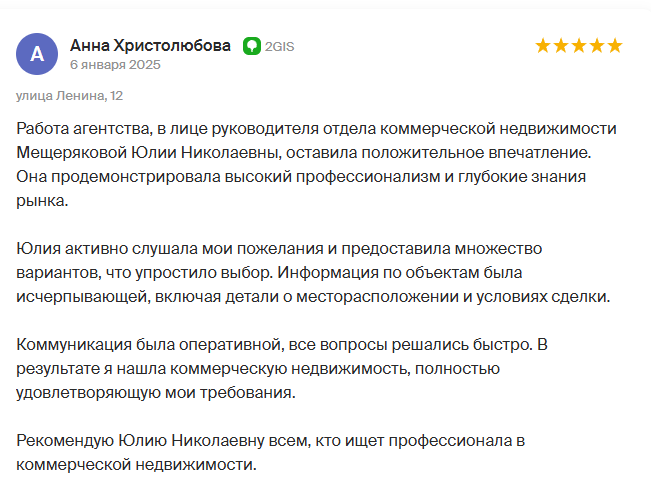Select the third rating star

[579, 46]
